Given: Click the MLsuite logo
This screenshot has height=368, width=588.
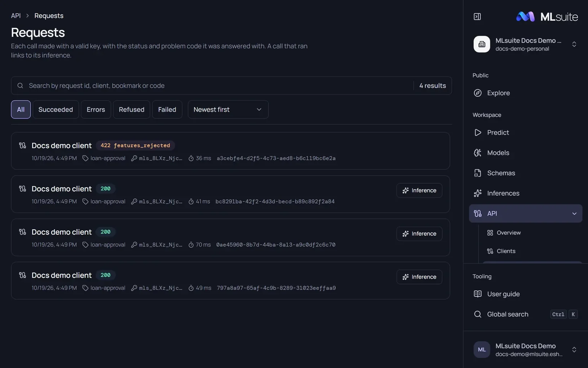Looking at the screenshot, I should click(x=547, y=16).
